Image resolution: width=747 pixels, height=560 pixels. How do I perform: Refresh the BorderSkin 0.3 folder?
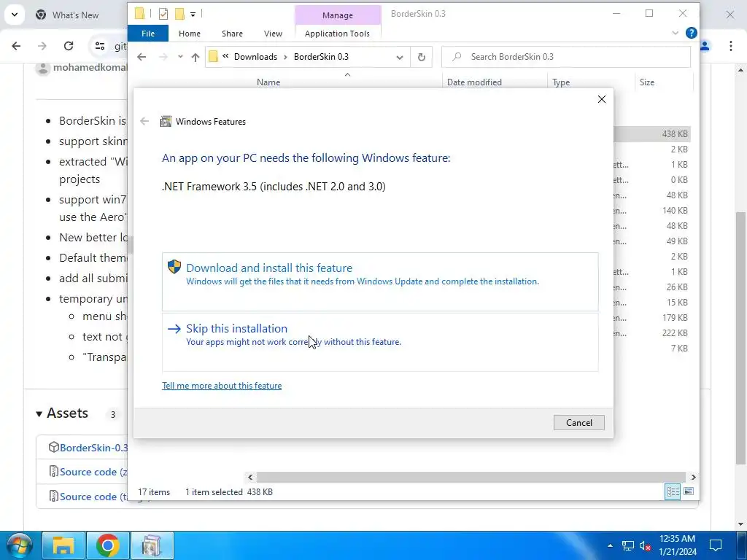[421, 57]
